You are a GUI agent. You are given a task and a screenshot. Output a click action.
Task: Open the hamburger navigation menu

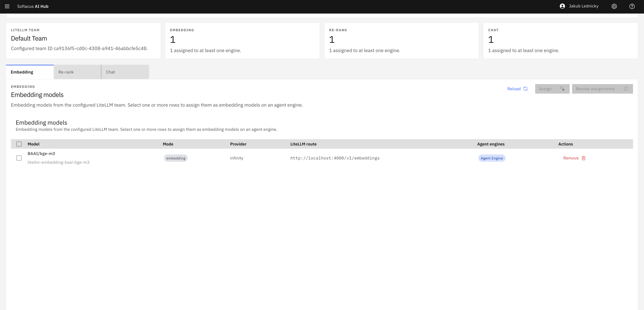[x=7, y=7]
